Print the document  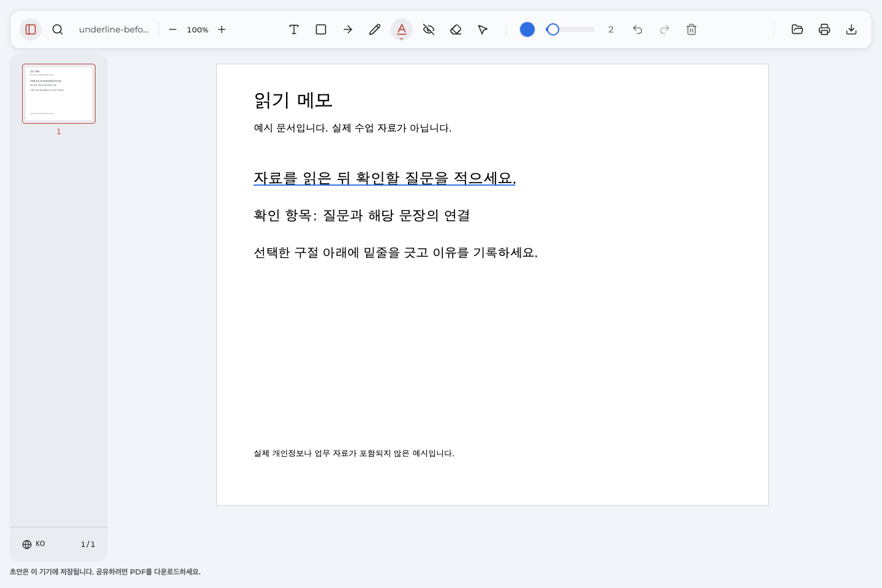[824, 29]
